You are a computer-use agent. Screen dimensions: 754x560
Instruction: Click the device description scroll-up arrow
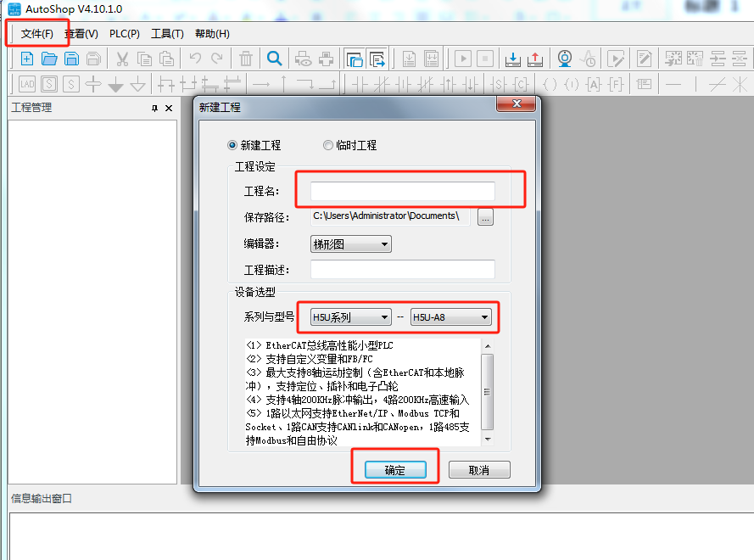click(x=488, y=346)
